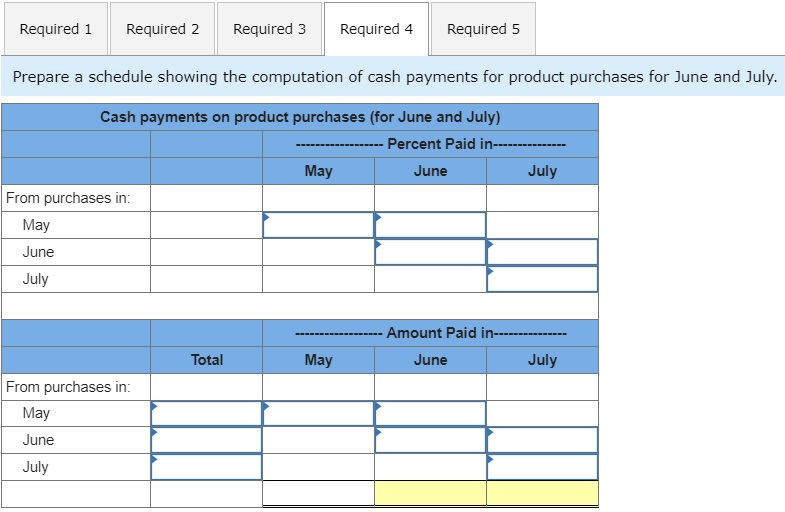Click the 'May' row label in percent section

36,225
